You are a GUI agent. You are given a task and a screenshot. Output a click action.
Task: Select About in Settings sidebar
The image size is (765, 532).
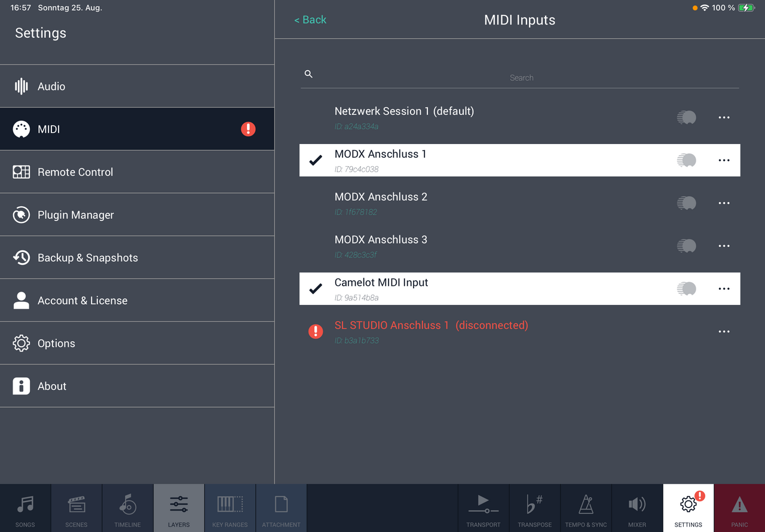[137, 386]
